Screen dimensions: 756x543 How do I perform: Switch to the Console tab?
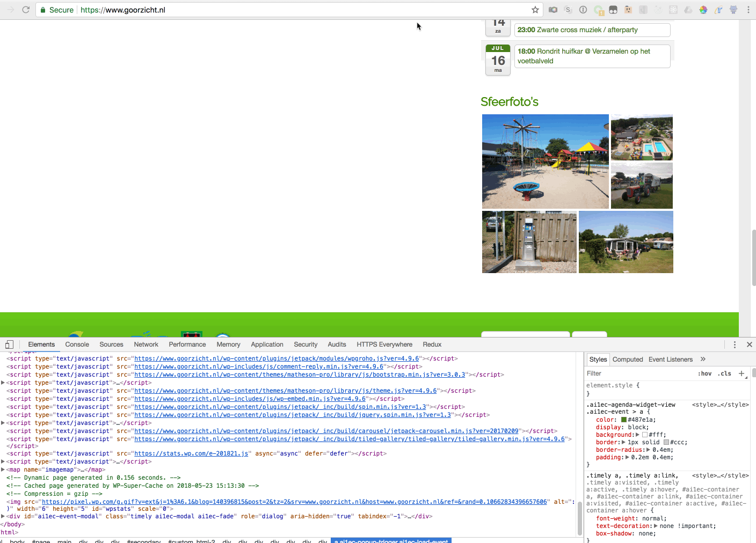tap(77, 344)
